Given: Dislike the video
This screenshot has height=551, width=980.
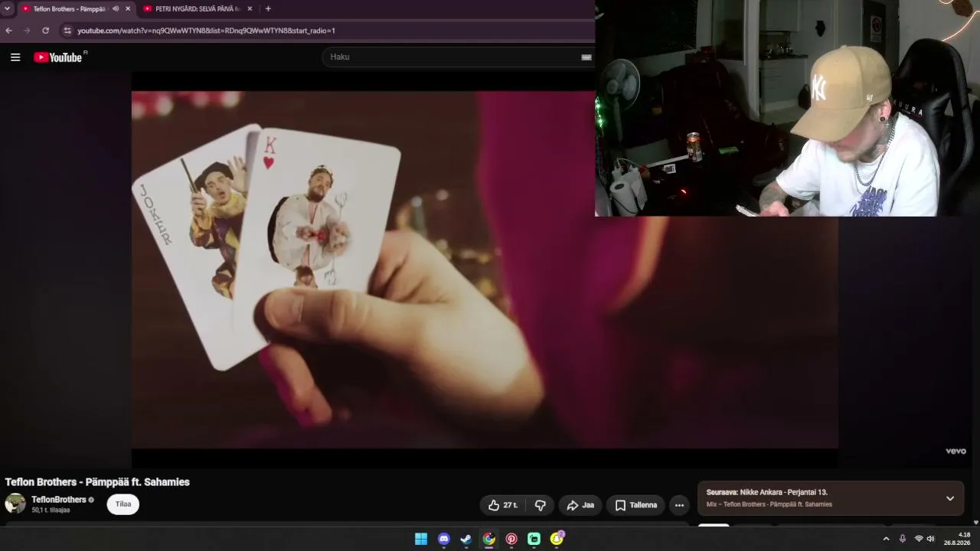Looking at the screenshot, I should click(541, 505).
